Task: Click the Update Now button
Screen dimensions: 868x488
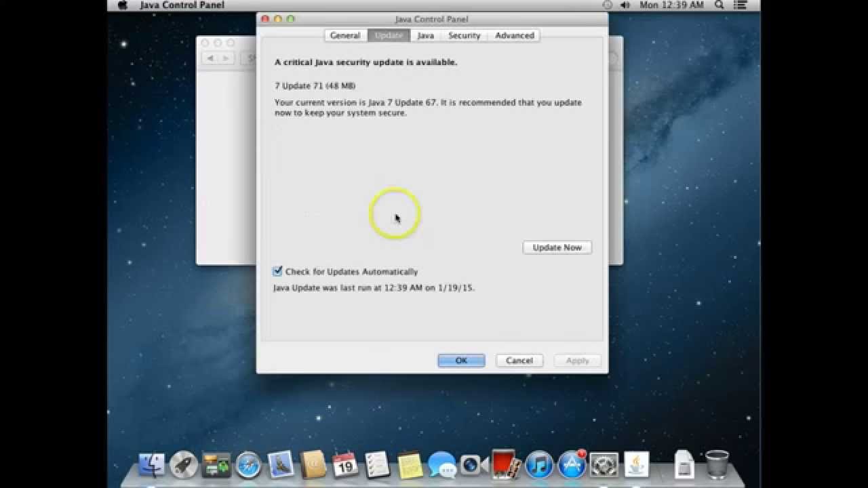Action: 557,247
